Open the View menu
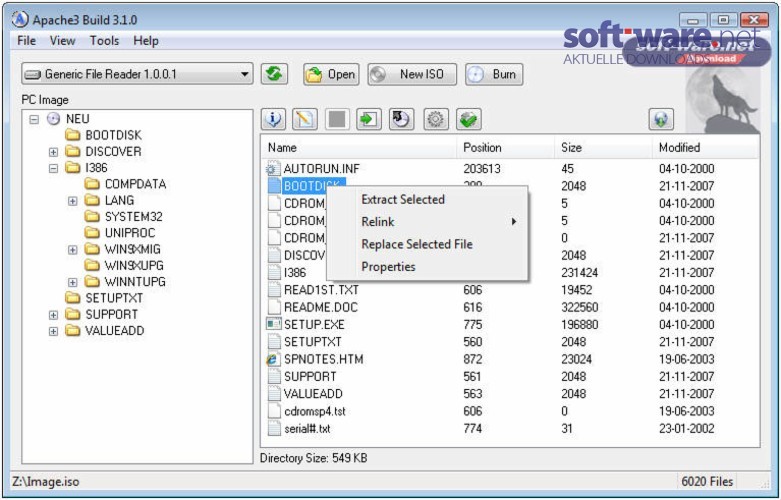 coord(62,41)
